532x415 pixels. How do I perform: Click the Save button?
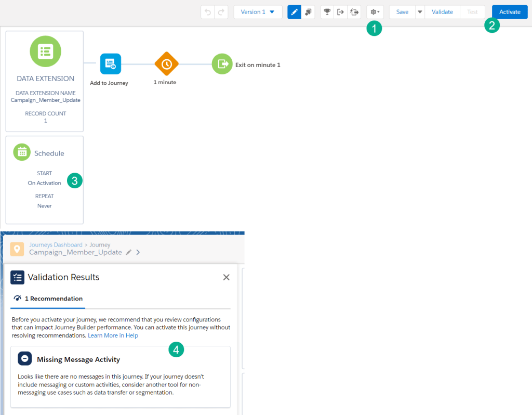(x=402, y=12)
